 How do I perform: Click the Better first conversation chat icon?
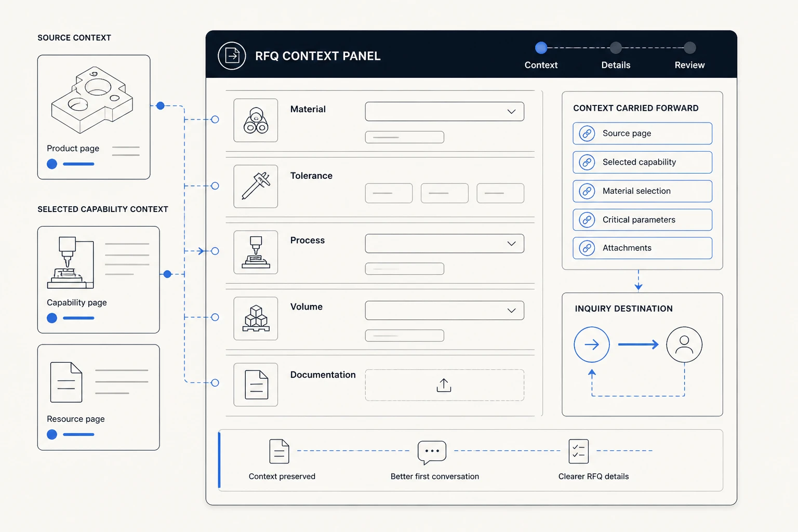432,452
